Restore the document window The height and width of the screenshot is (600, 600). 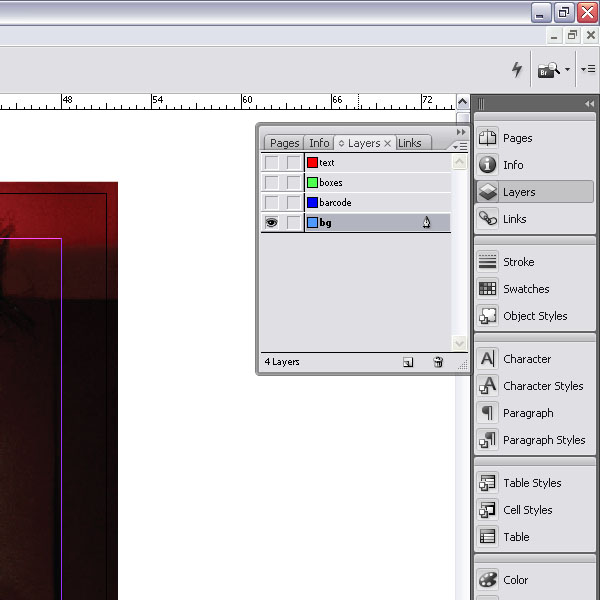[x=572, y=36]
